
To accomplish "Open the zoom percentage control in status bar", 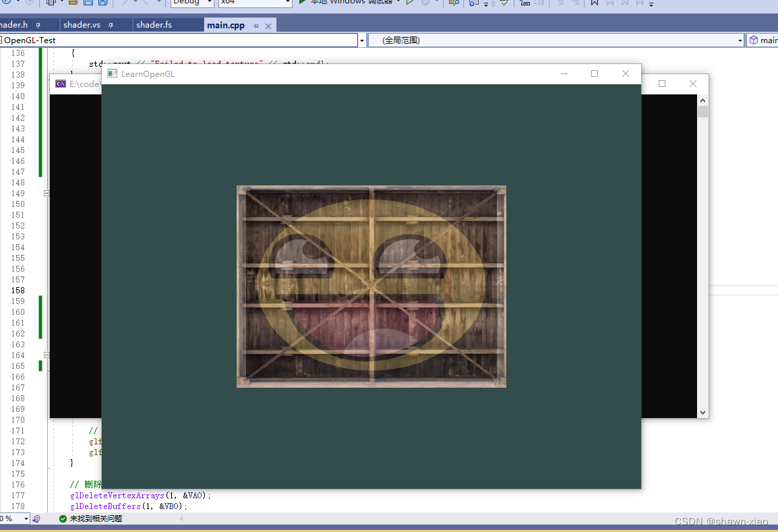I will click(x=12, y=519).
